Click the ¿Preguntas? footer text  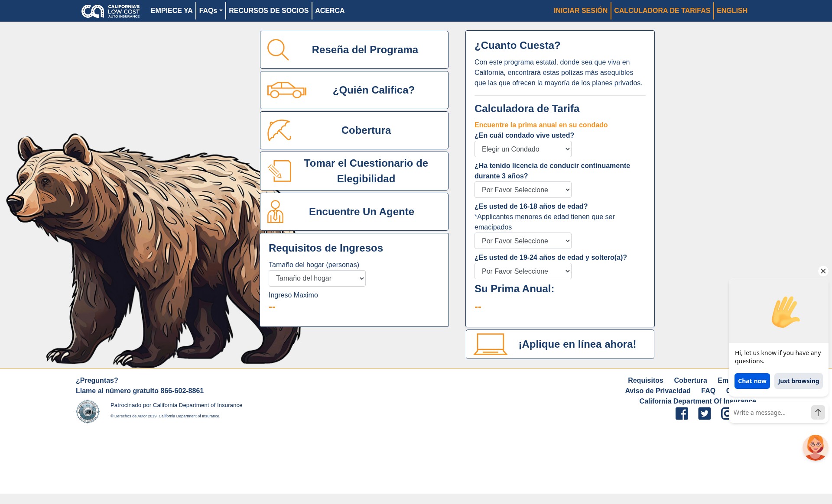click(97, 380)
